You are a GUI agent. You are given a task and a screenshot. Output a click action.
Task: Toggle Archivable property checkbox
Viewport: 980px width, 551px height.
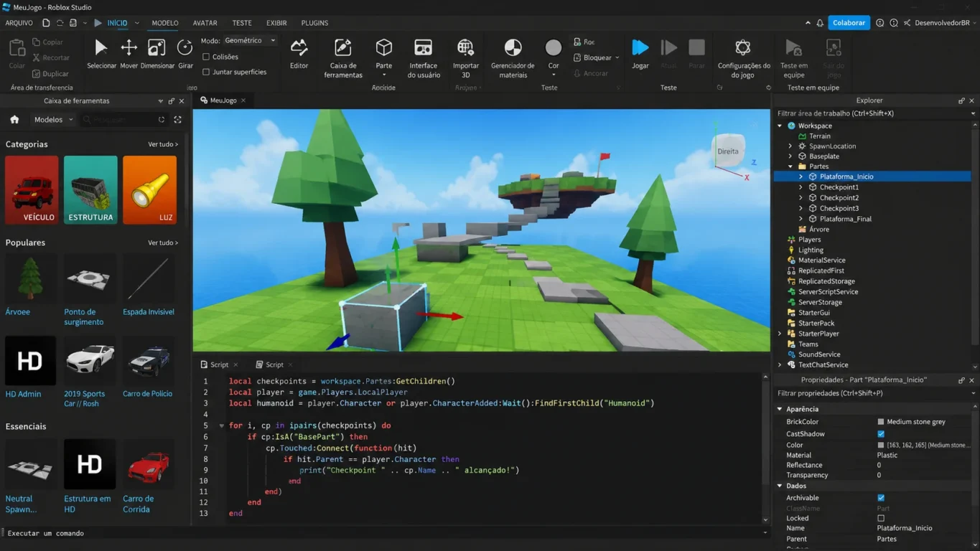tap(881, 498)
